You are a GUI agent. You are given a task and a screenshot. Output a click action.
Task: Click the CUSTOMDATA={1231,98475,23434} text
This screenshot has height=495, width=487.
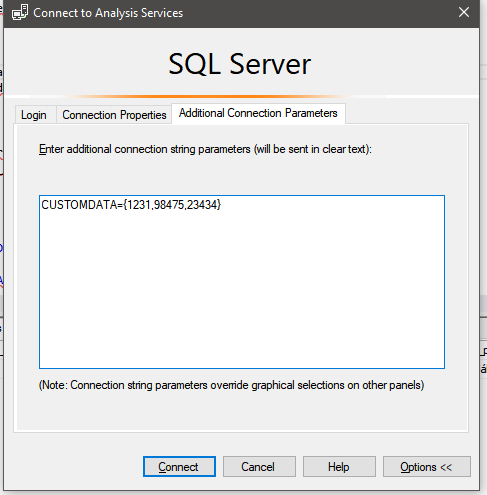pos(131,205)
